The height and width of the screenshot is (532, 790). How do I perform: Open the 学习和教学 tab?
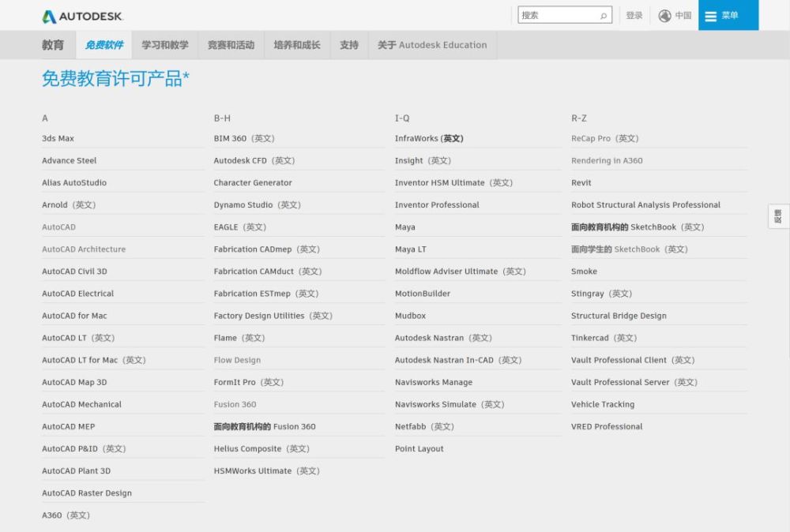[165, 45]
